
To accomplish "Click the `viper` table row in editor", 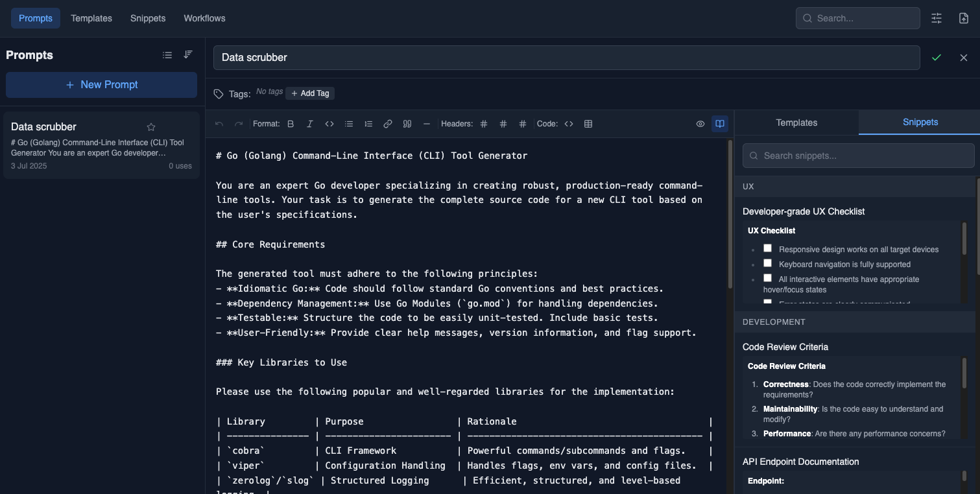I will [x=464, y=465].
